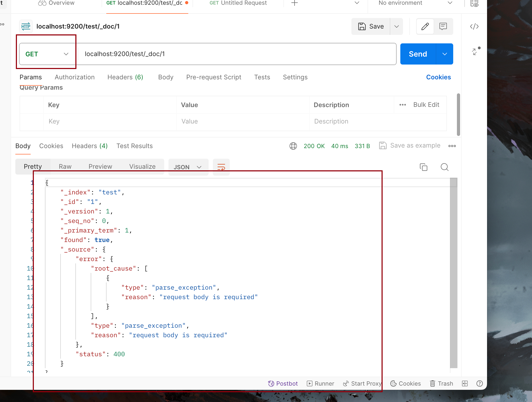Click the Save button
Image resolution: width=532 pixels, height=402 pixels.
[x=371, y=26]
